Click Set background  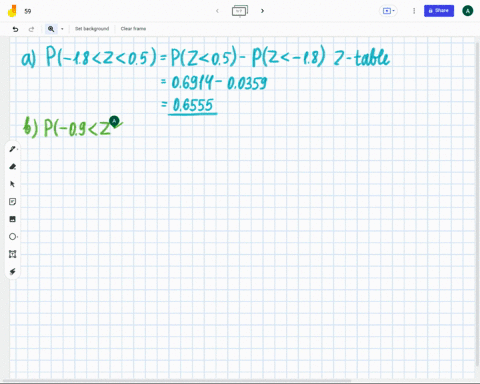(92, 29)
